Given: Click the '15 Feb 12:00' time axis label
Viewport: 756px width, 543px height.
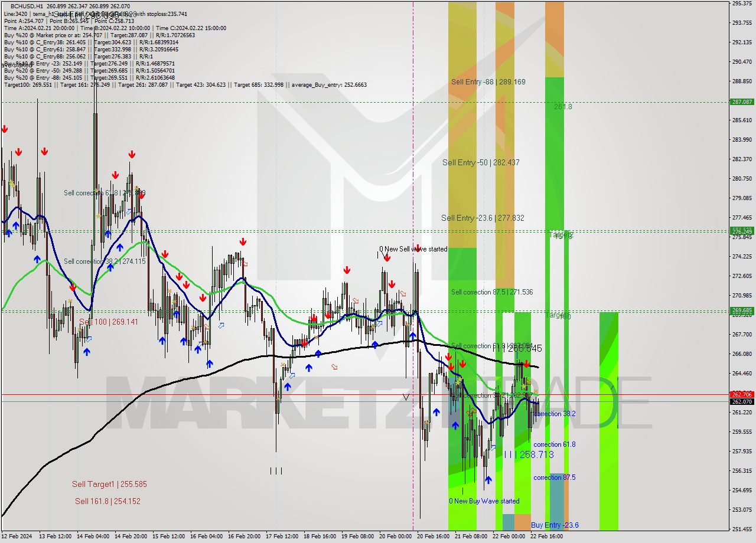Looking at the screenshot, I should pos(168,537).
